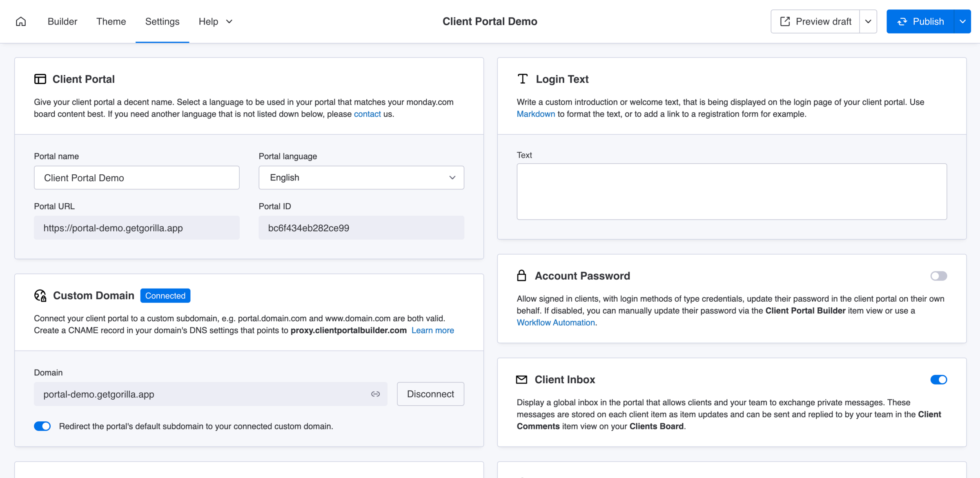Open the Theme tab
Image resolution: width=980 pixels, height=478 pixels.
pyautogui.click(x=111, y=21)
